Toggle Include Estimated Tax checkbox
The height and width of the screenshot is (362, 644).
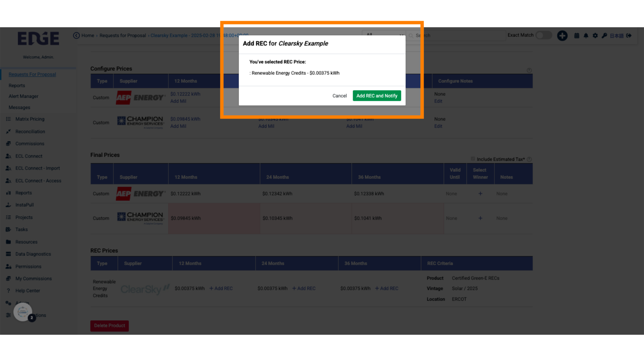point(473,159)
